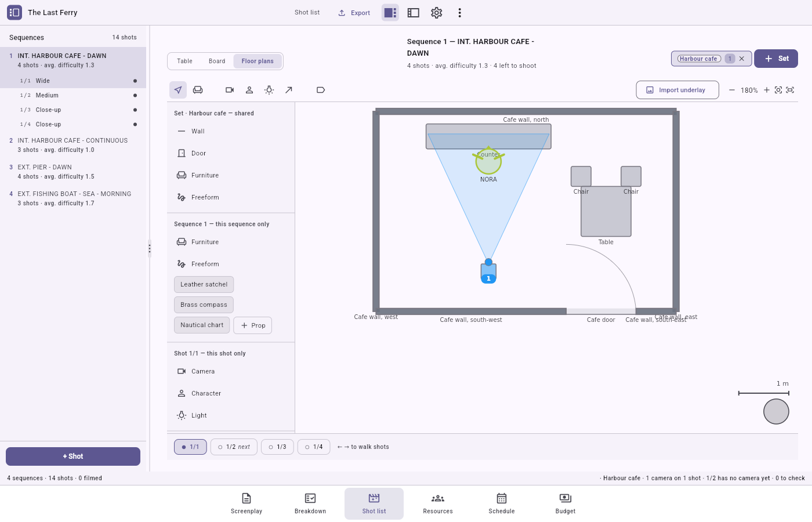Select the pointer/select tool in toolbar
The width and height of the screenshot is (812, 522).
pyautogui.click(x=178, y=90)
